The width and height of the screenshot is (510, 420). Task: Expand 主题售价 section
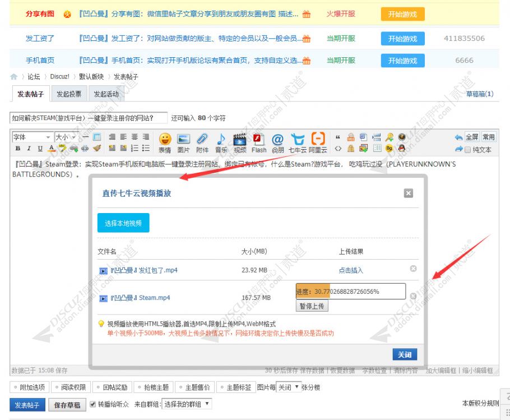pyautogui.click(x=194, y=387)
